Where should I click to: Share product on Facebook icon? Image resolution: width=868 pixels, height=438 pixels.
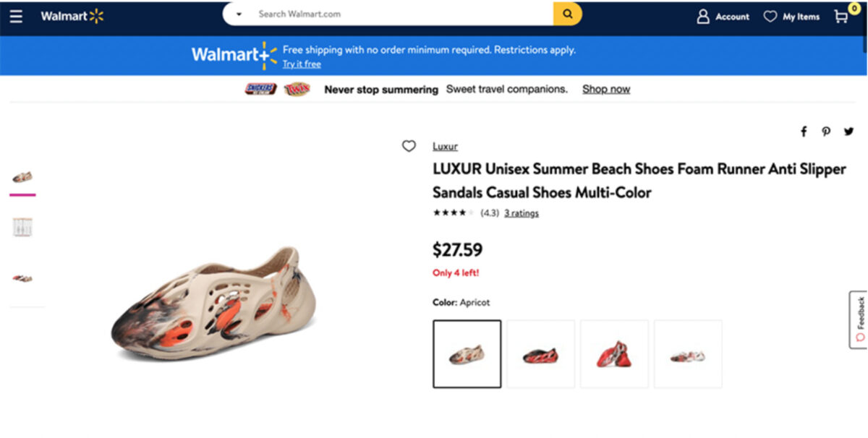click(x=804, y=132)
